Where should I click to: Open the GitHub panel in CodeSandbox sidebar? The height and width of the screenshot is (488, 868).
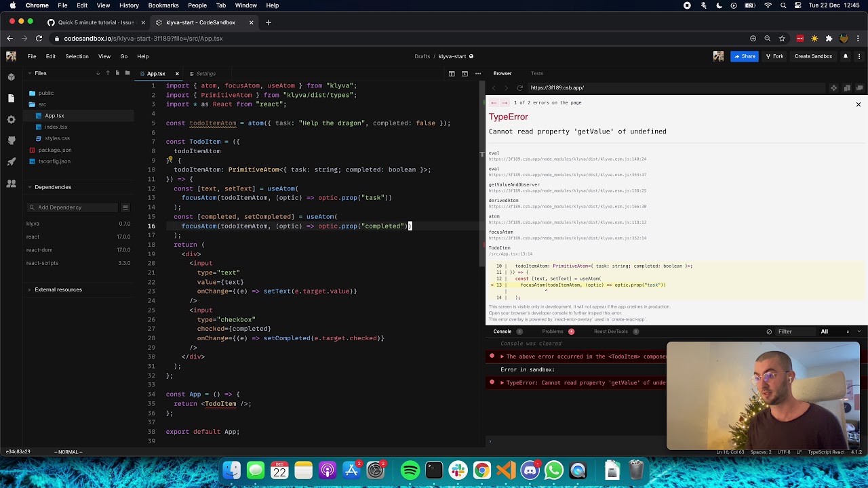11,140
